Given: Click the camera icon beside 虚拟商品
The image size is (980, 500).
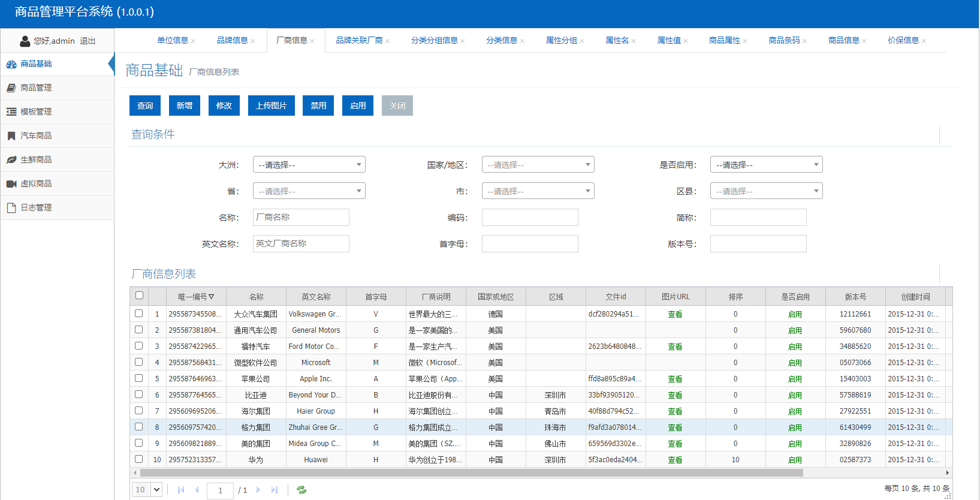Looking at the screenshot, I should [11, 184].
